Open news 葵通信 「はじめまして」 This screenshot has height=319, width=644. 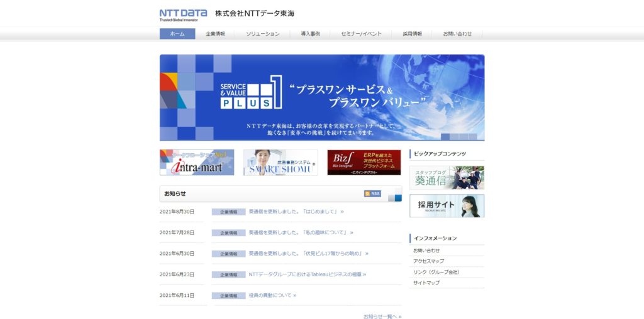pos(296,212)
